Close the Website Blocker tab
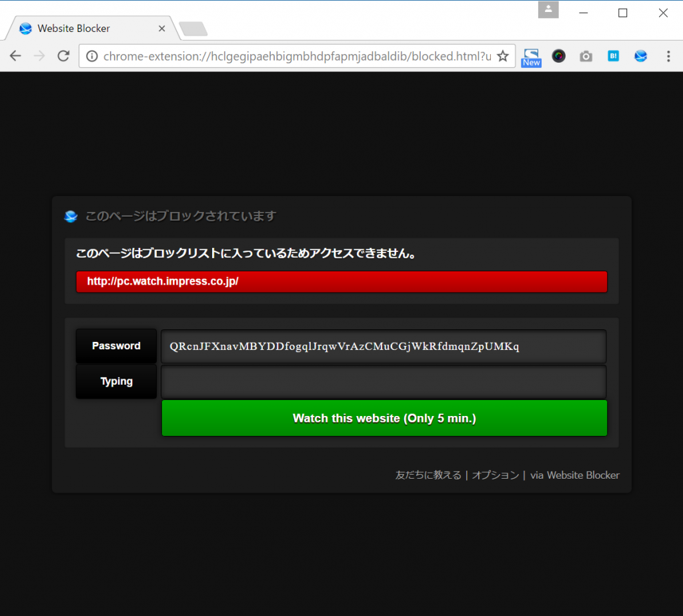Screen dimensions: 683x616 [161, 29]
